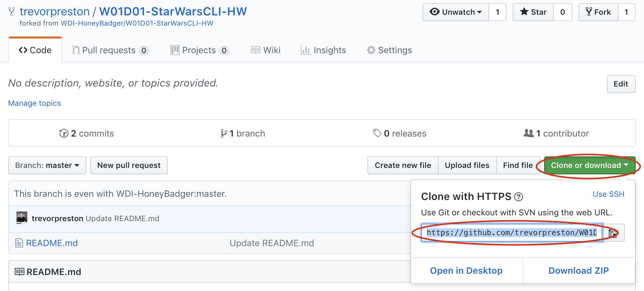This screenshot has height=291, width=644.
Task: Open the Insights tab
Action: click(x=324, y=50)
